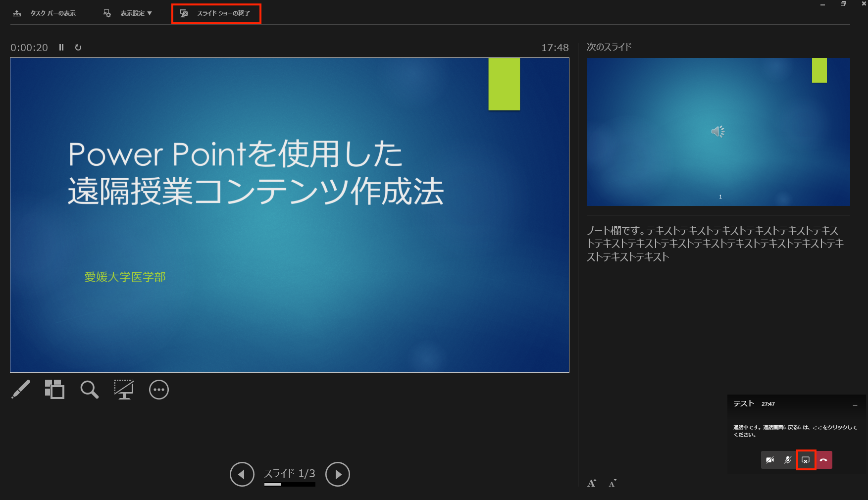The width and height of the screenshot is (868, 500).
Task: Click the next slide preview thumbnail
Action: 718,132
